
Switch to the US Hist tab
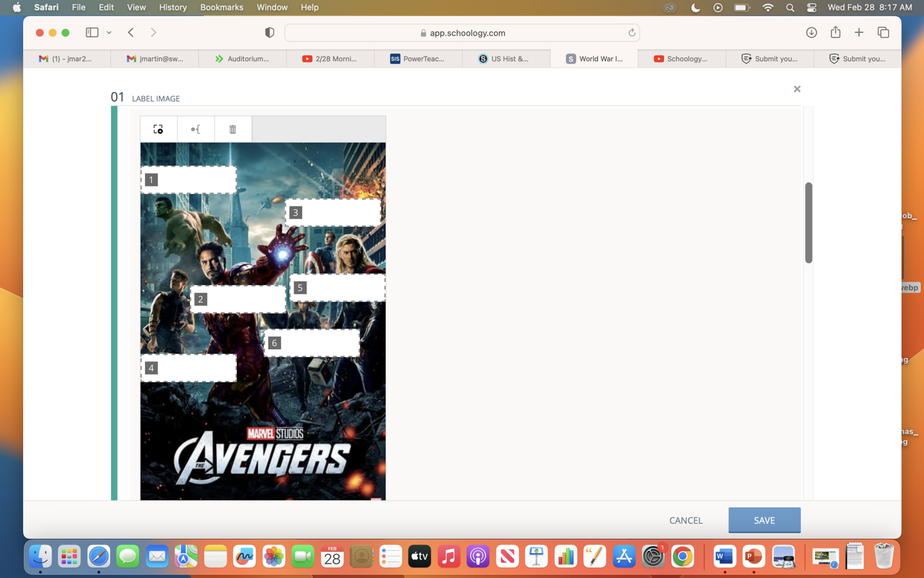pyautogui.click(x=506, y=59)
